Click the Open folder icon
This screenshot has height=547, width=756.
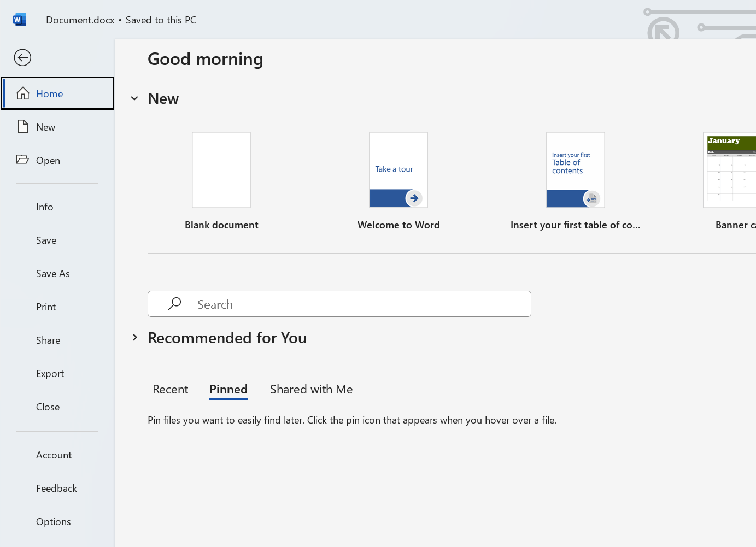(22, 160)
